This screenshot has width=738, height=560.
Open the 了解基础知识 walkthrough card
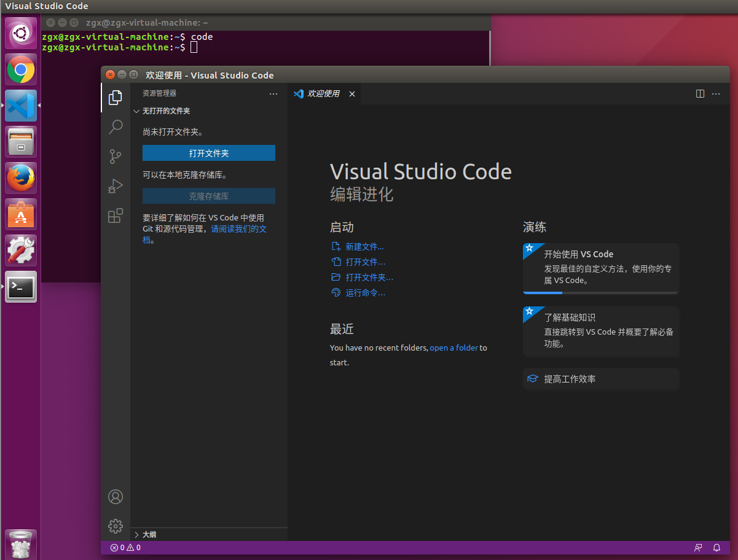tap(601, 332)
